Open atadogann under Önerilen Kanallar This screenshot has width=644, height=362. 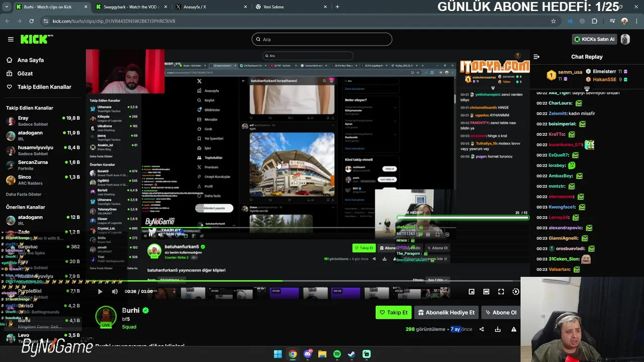coord(43,220)
